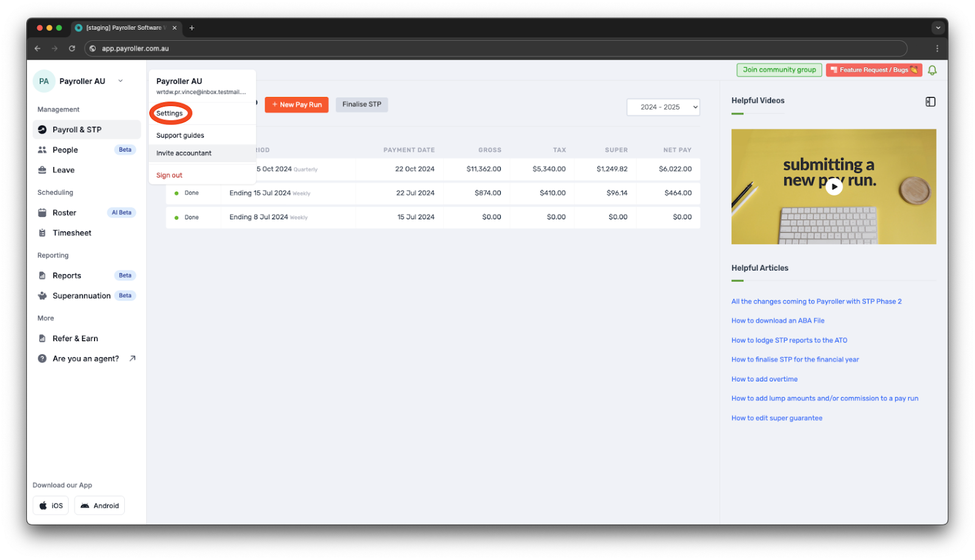Select the Leave management icon
975x560 pixels.
[42, 170]
